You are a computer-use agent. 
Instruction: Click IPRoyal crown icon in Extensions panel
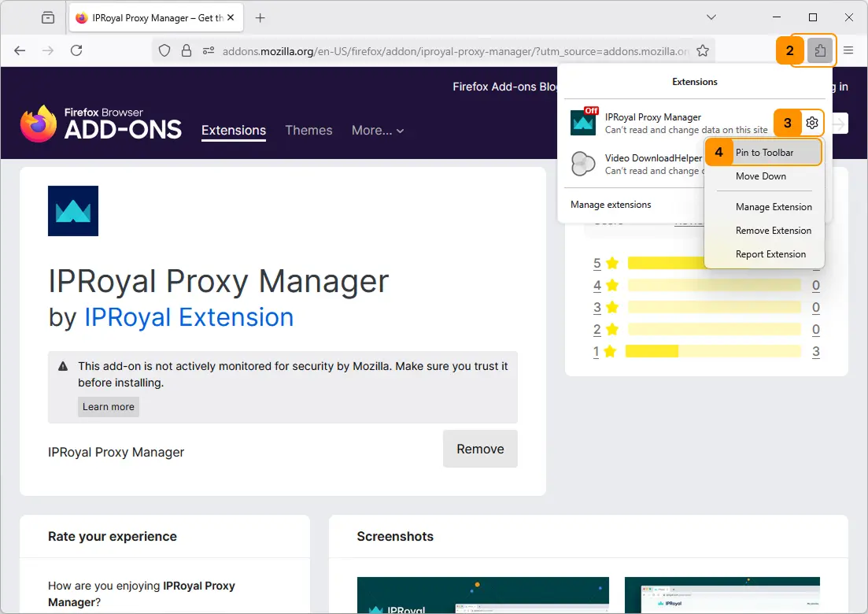(583, 122)
